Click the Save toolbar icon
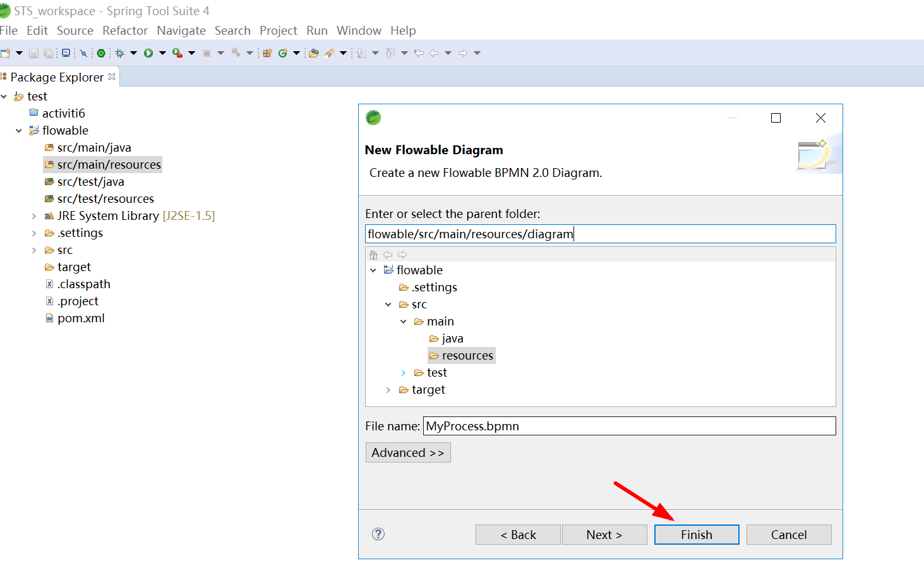The image size is (924, 582). click(33, 53)
